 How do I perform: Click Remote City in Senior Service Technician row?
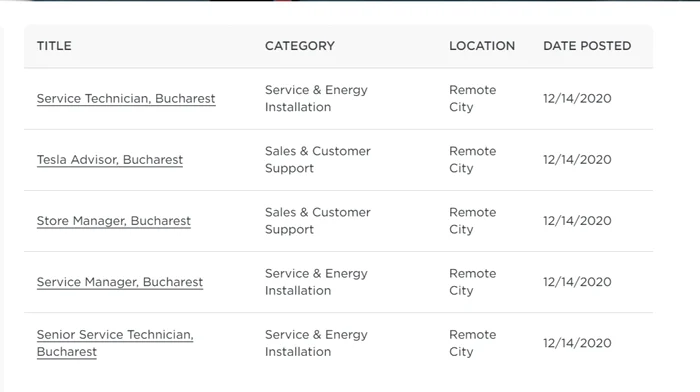point(473,343)
